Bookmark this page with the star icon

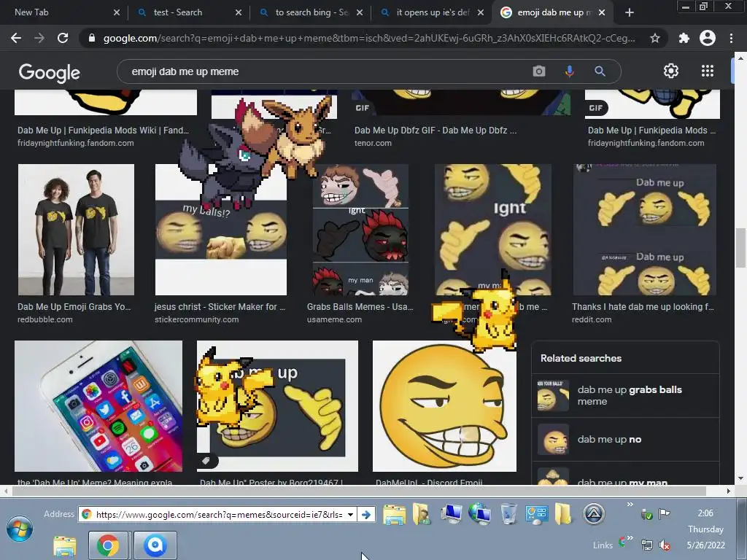[655, 38]
